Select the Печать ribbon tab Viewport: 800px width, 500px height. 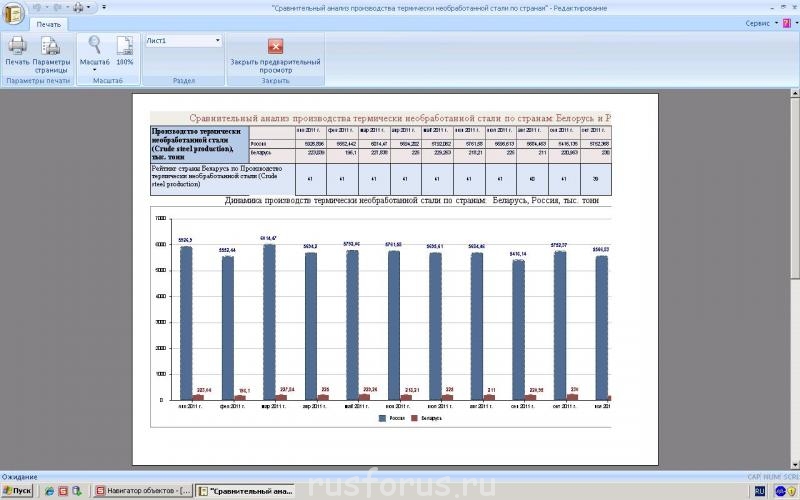(x=48, y=23)
